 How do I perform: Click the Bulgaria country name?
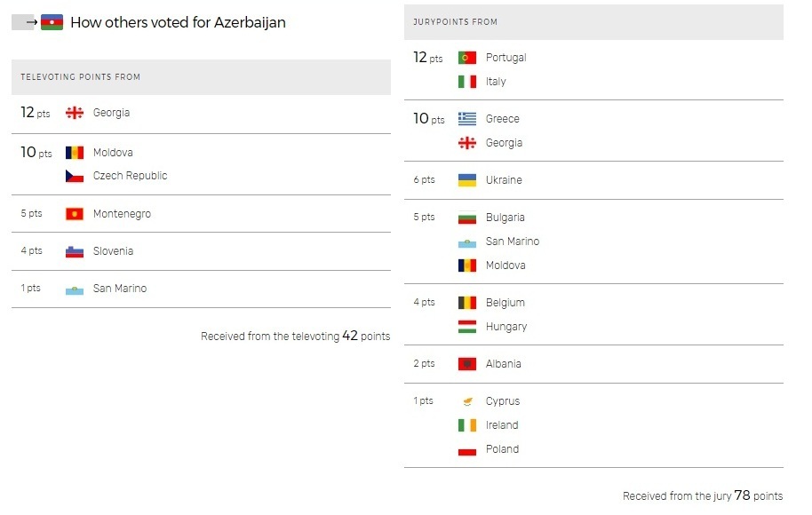(505, 218)
